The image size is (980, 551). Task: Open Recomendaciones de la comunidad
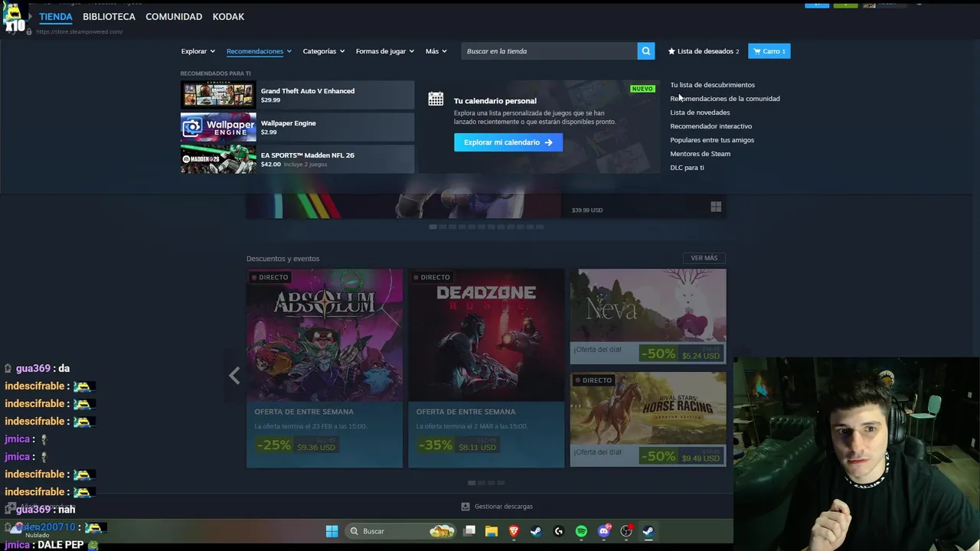pos(725,99)
